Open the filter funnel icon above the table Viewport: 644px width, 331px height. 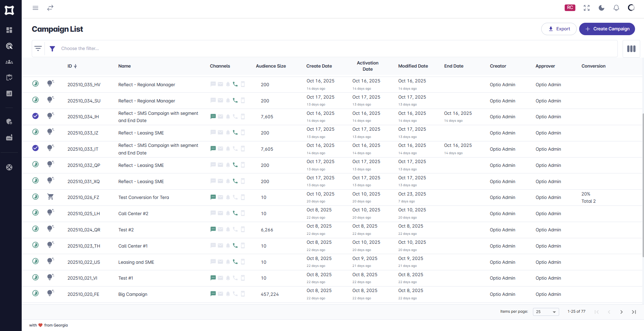click(52, 49)
